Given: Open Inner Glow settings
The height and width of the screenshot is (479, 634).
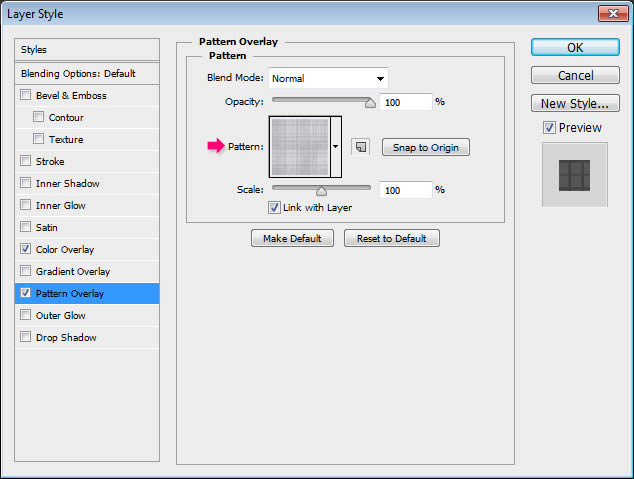Looking at the screenshot, I should coord(61,205).
